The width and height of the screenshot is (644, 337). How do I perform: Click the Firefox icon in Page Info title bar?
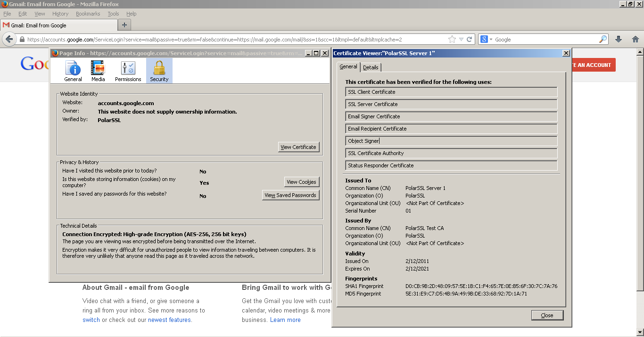pos(55,53)
